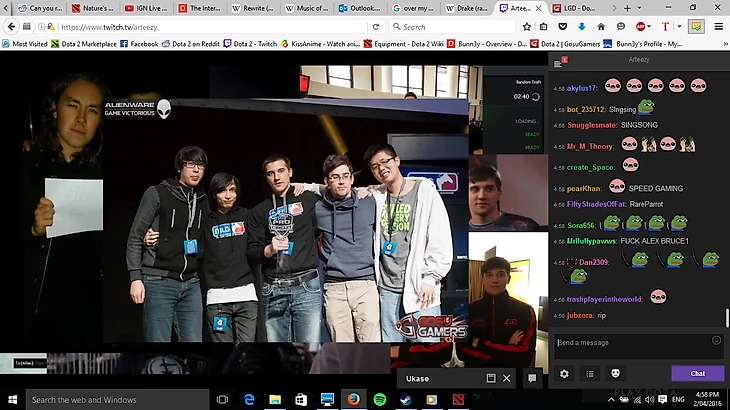
Task: Open emoticon smiley in message box
Action: point(716,340)
